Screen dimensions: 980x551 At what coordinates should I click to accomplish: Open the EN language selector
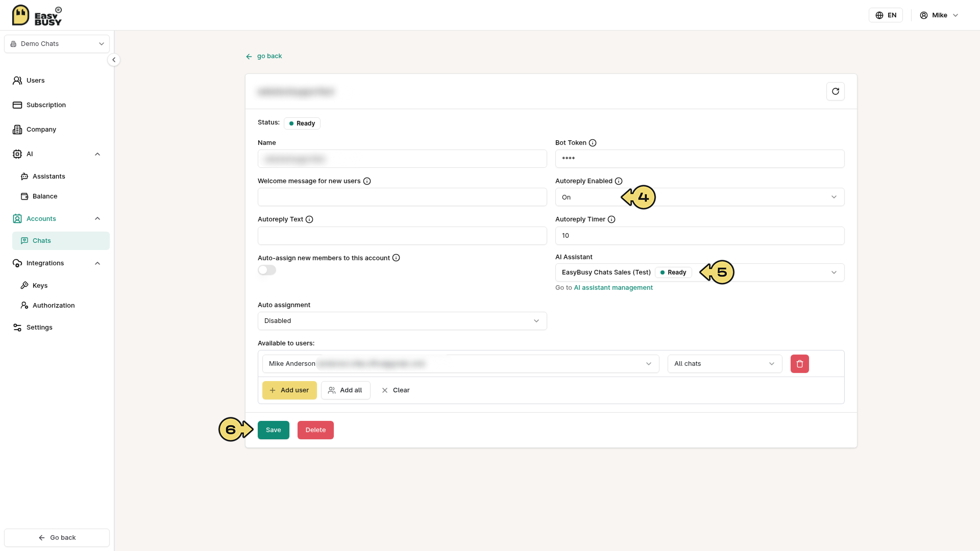point(886,15)
